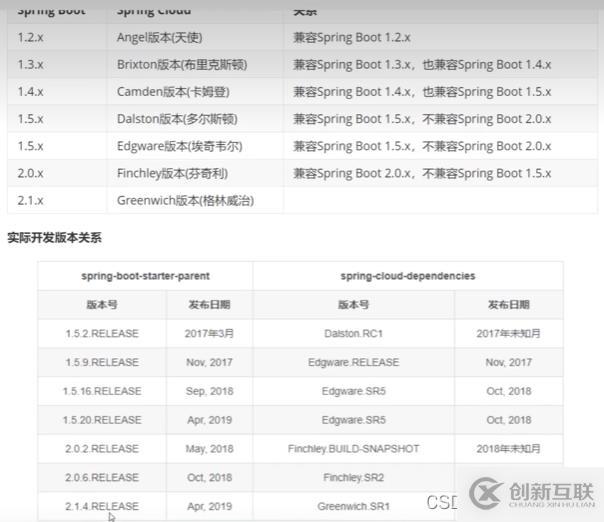Select the "1.5.16.RELEASE" cell
604x522 pixels.
coord(102,391)
